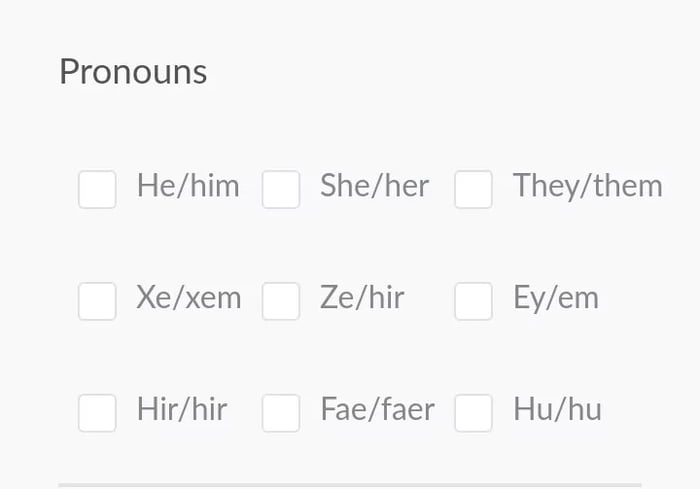
Task: Tick the He/him checkbox
Action: (x=97, y=189)
